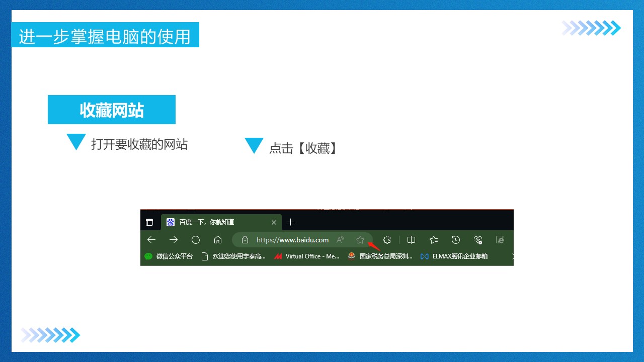This screenshot has height=362, width=644.
Task: View site info via lock icon
Action: 245,240
